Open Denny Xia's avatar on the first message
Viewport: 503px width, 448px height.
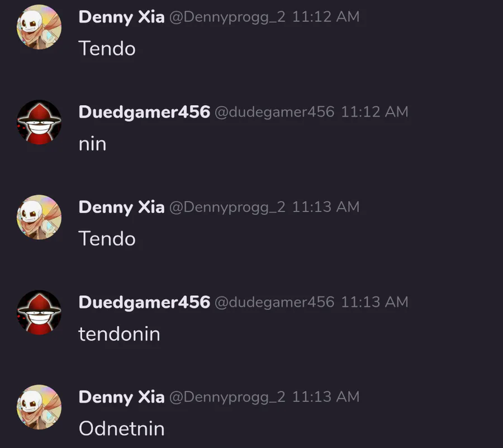pos(39,27)
